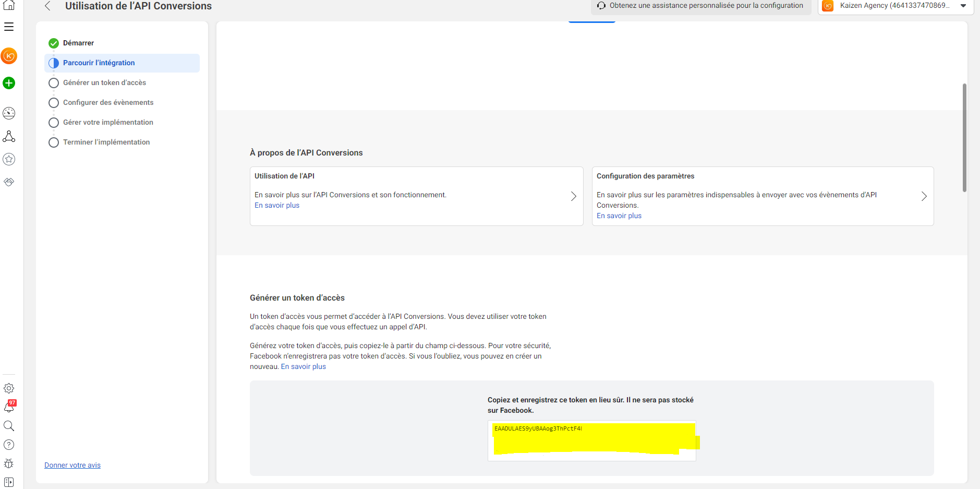The height and width of the screenshot is (489, 980).
Task: Select the orange Kaizen account avatar
Action: (9, 56)
